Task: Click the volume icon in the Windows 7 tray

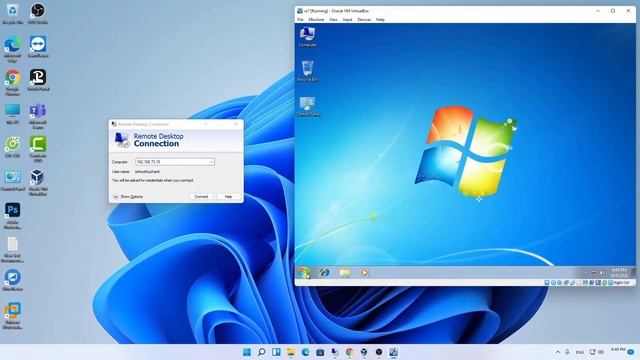Action: tap(602, 273)
